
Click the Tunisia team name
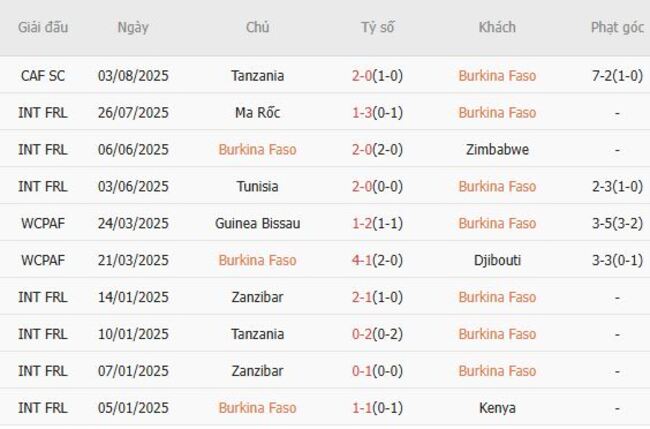[x=257, y=186]
